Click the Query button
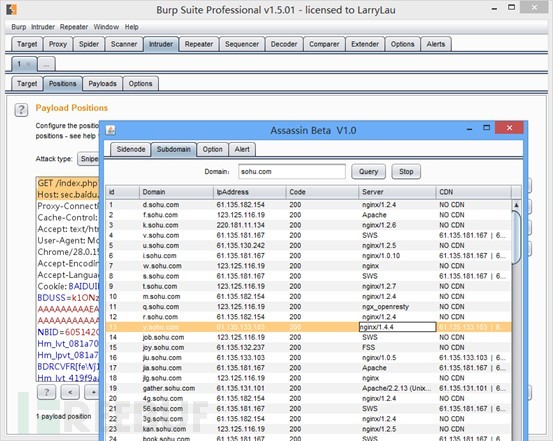The height and width of the screenshot is (441, 553). tap(369, 171)
